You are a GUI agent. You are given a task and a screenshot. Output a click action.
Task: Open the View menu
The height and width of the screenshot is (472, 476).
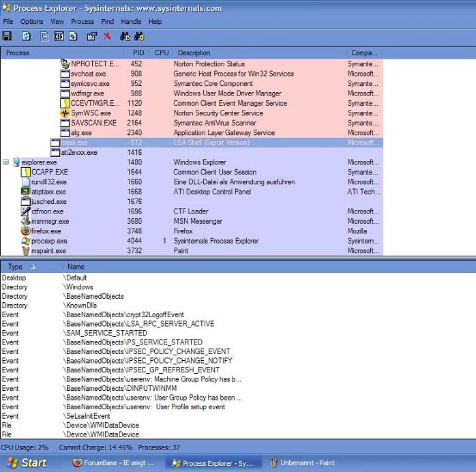tap(57, 22)
